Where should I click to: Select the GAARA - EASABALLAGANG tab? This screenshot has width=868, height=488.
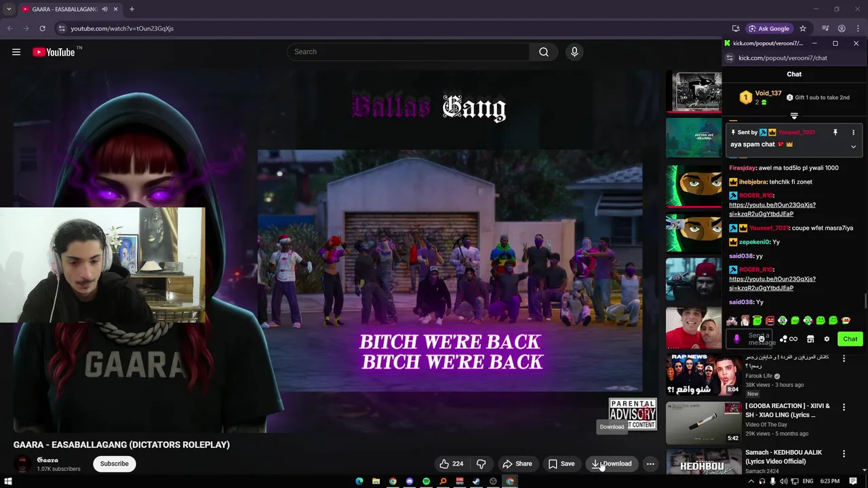coord(64,9)
